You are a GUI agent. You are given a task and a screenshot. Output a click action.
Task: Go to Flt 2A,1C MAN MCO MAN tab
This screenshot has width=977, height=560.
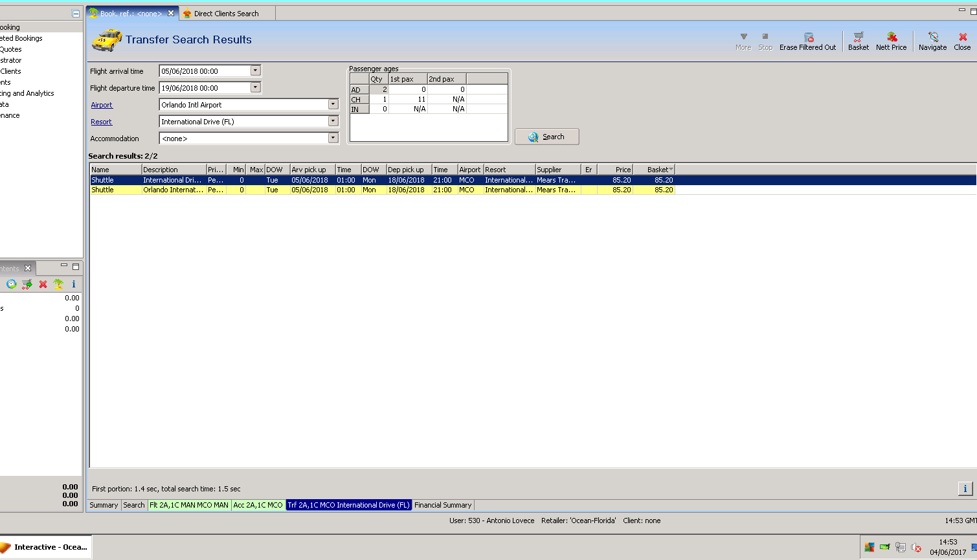click(189, 505)
